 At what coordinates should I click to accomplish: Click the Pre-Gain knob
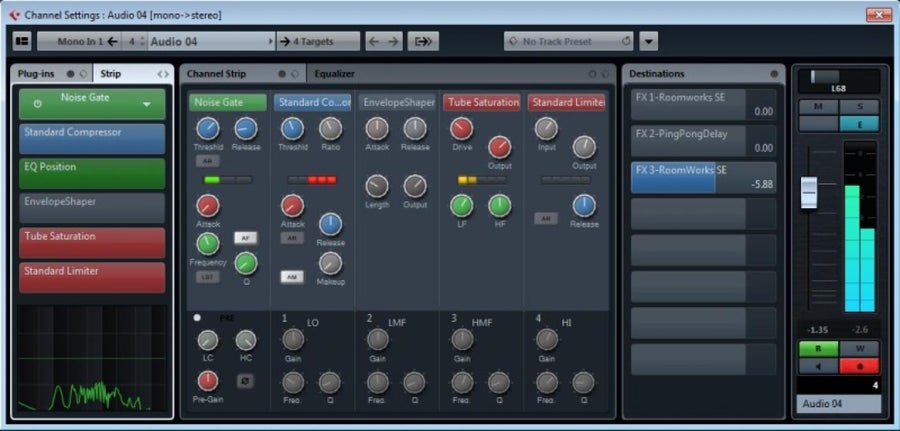pos(208,381)
